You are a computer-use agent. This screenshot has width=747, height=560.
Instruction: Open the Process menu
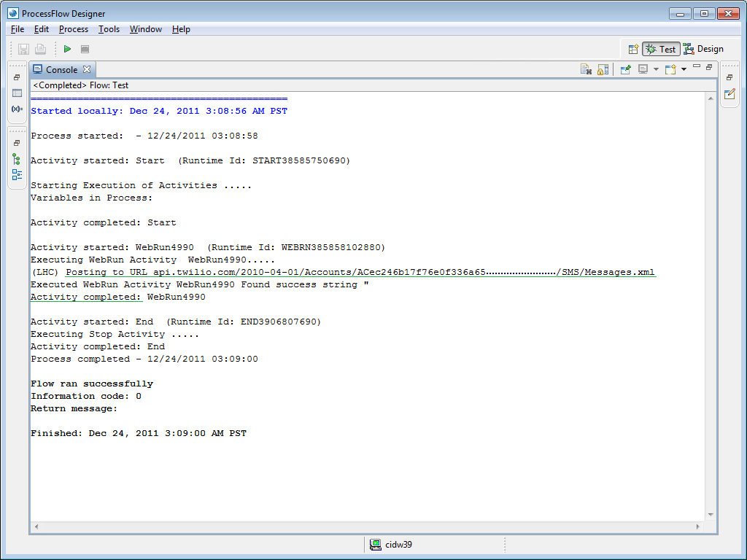pyautogui.click(x=73, y=29)
